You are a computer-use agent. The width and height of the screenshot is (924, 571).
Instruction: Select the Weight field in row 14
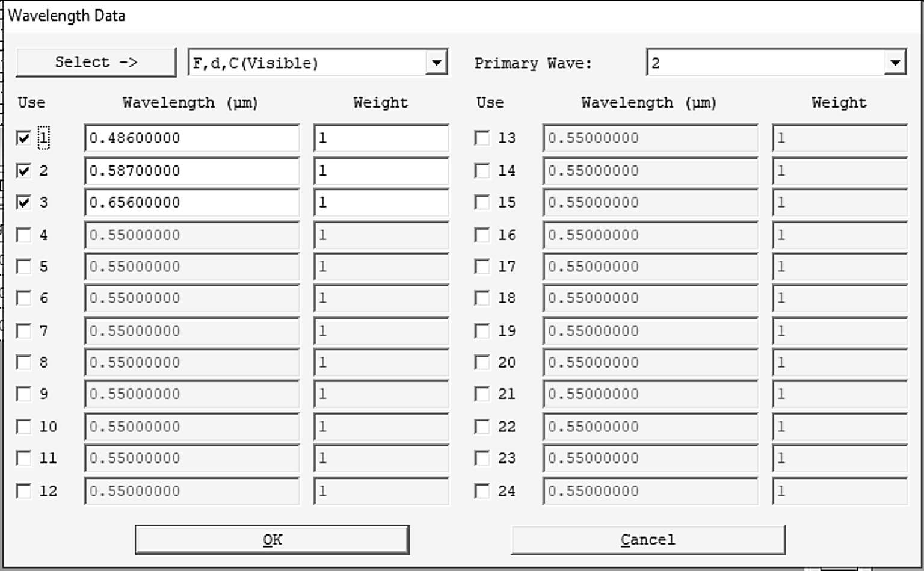840,171
